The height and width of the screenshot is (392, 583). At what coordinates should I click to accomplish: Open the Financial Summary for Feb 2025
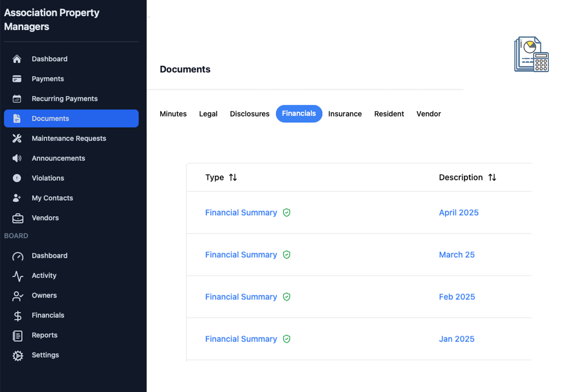(x=241, y=297)
